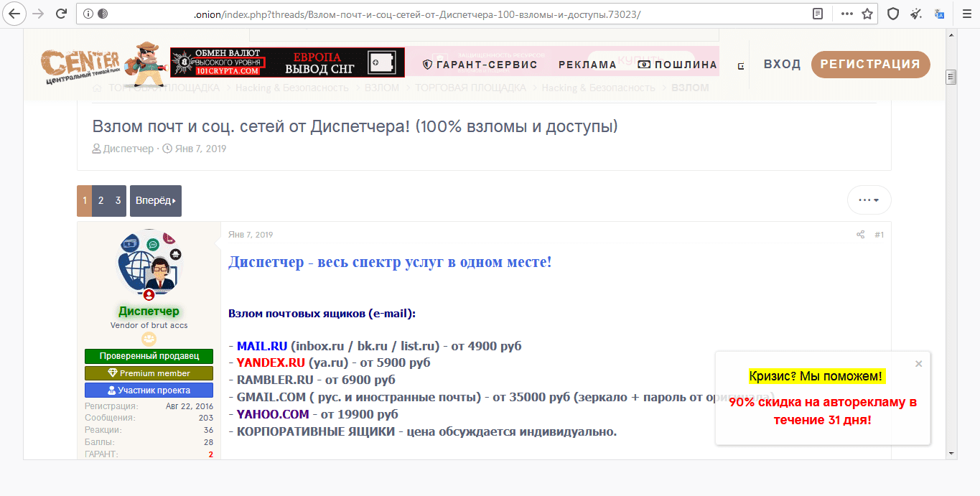980x496 pixels.
Task: Click the page scrollbar down arrow
Action: tap(951, 453)
